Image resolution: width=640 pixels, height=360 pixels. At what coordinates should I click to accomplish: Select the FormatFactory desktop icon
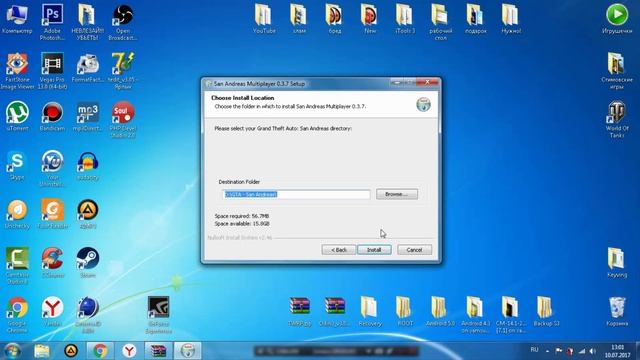click(87, 68)
